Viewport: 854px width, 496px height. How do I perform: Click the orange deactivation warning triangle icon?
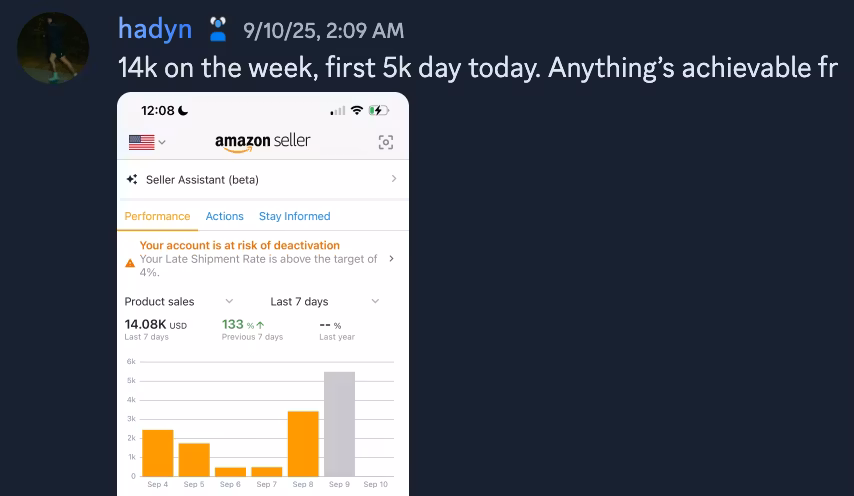[x=130, y=264]
